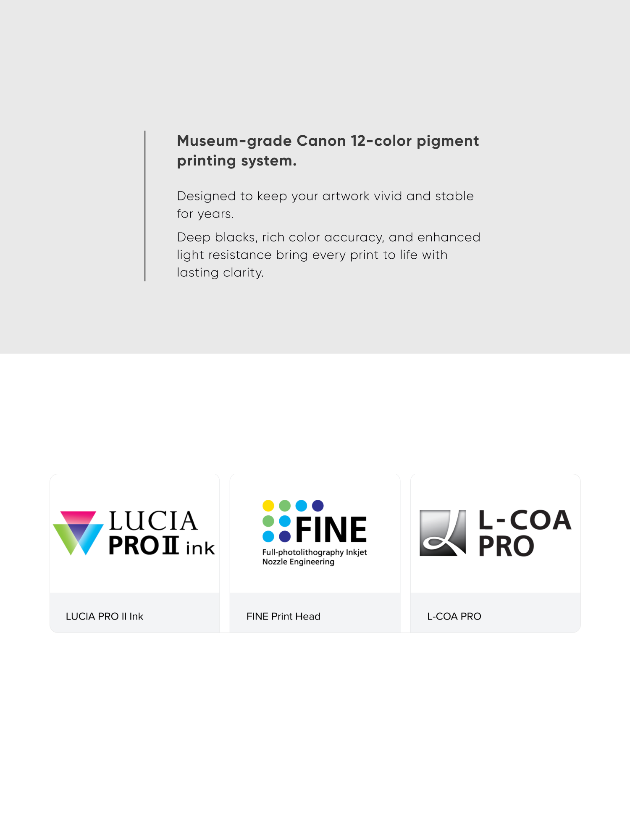Select the yellow dot in FINE logo

(x=268, y=506)
